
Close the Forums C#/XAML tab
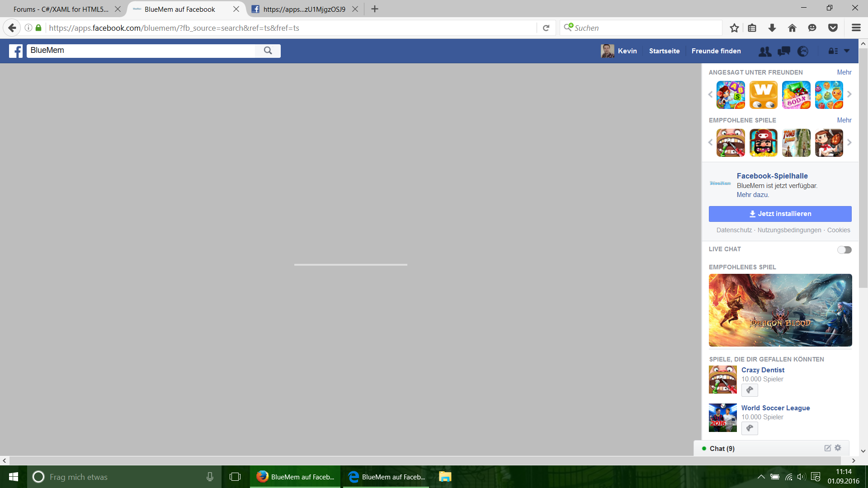pos(118,9)
